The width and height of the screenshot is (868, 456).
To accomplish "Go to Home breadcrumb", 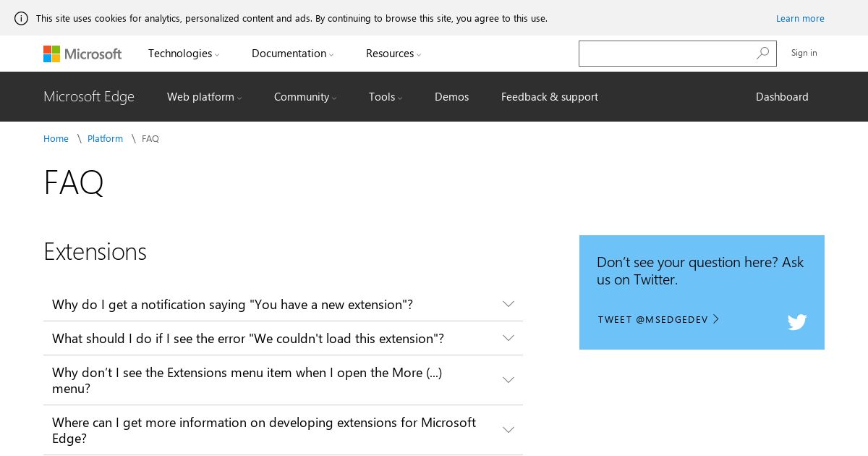I will pyautogui.click(x=56, y=139).
